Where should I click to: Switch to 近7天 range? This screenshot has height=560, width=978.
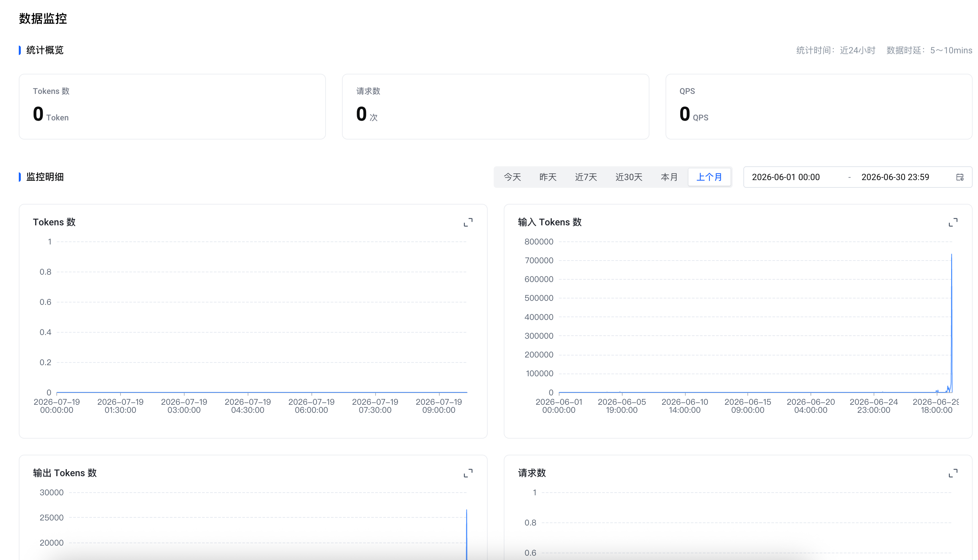click(586, 177)
